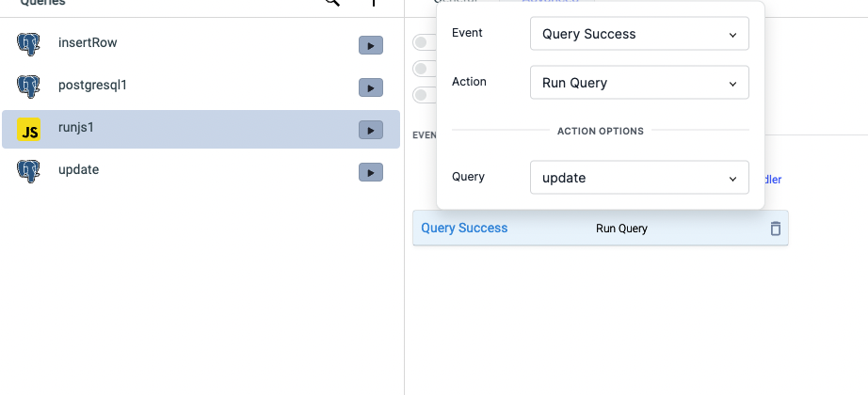Run the insertRow query with its play button
Viewport: 868px width, 395px height.
click(x=371, y=44)
